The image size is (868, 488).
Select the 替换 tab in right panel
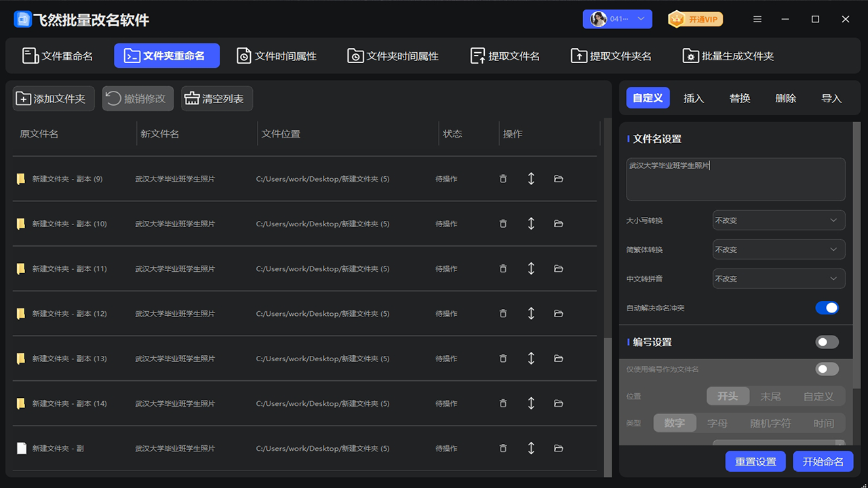[x=740, y=98]
